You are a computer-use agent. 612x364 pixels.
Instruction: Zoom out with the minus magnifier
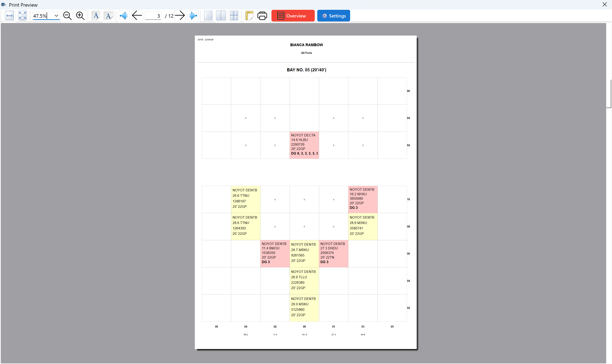(x=67, y=16)
